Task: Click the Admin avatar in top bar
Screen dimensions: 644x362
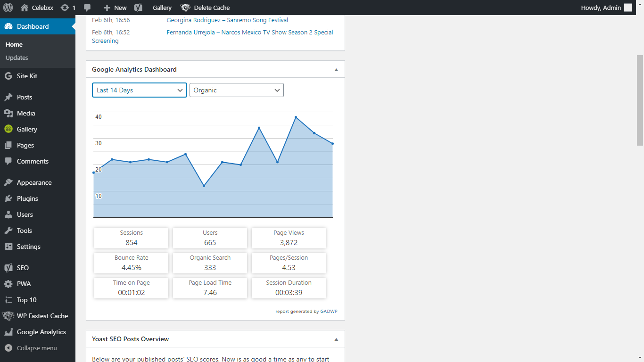Action: [x=628, y=8]
